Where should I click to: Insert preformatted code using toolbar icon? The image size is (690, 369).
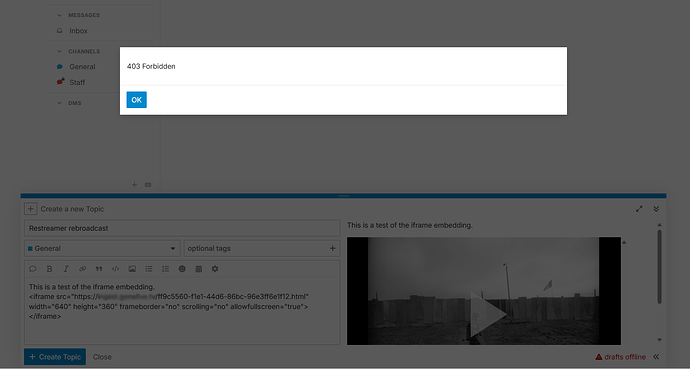click(115, 269)
